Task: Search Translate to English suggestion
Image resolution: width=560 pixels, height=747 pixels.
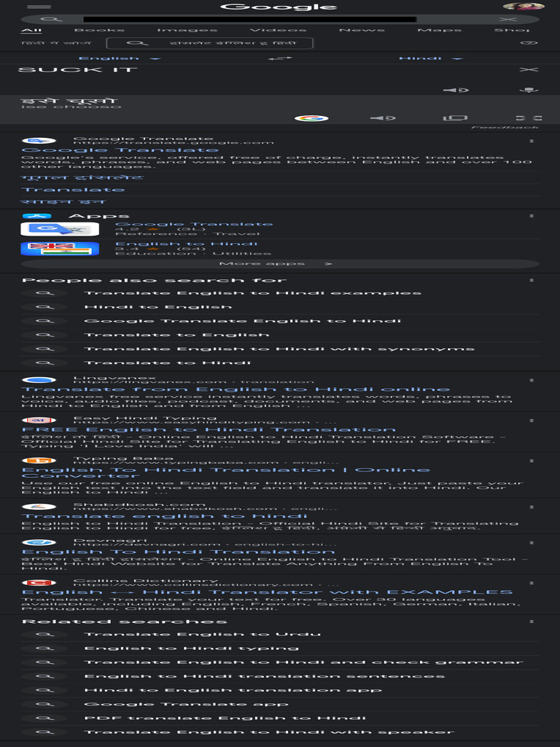Action: pyautogui.click(x=280, y=335)
